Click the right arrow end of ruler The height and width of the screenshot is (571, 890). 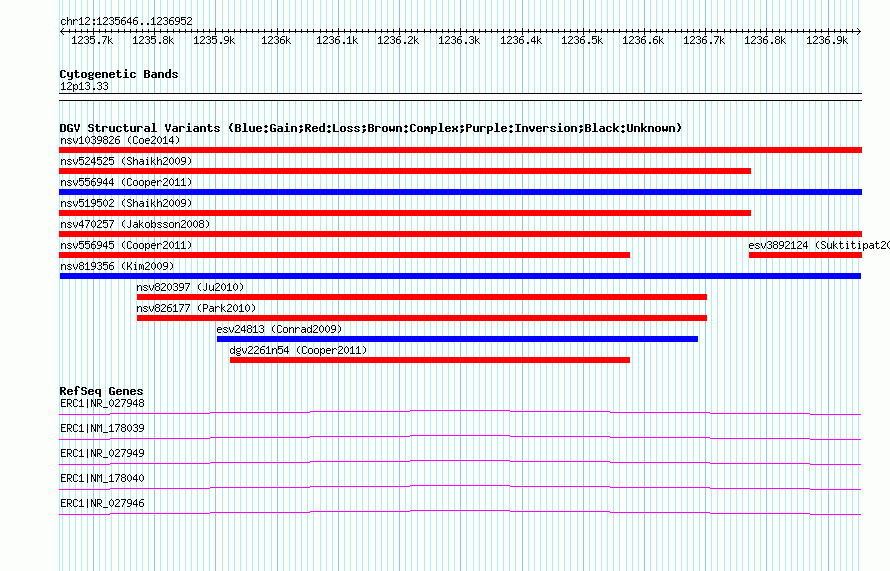[x=859, y=32]
